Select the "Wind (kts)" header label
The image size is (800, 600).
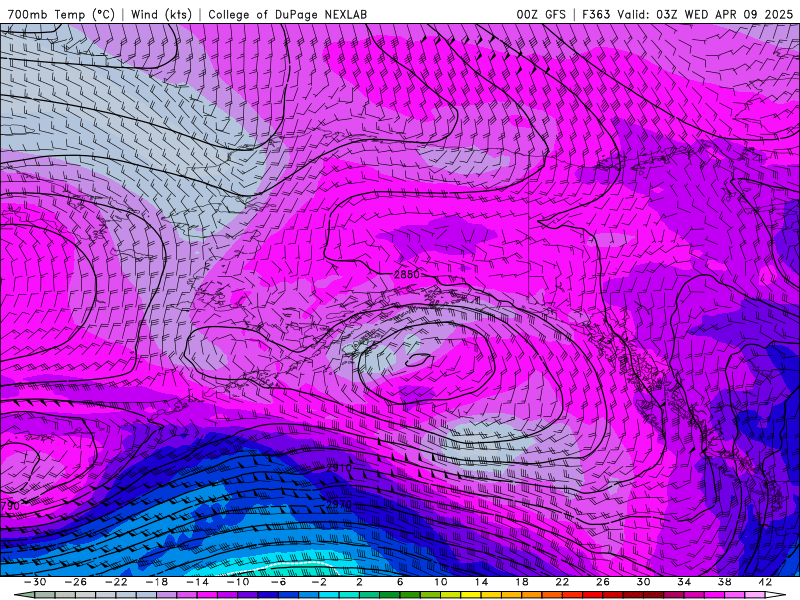point(162,14)
